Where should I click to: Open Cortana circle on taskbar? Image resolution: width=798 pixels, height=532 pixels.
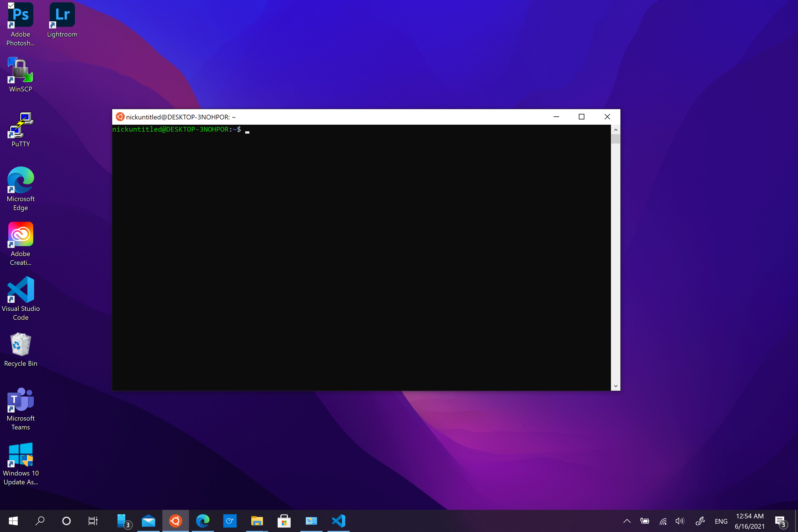click(66, 521)
